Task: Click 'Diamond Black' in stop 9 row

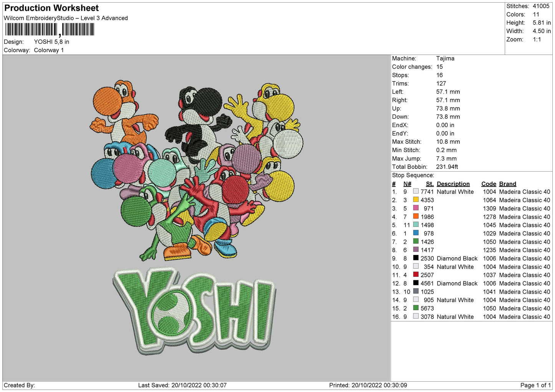Action: click(457, 258)
